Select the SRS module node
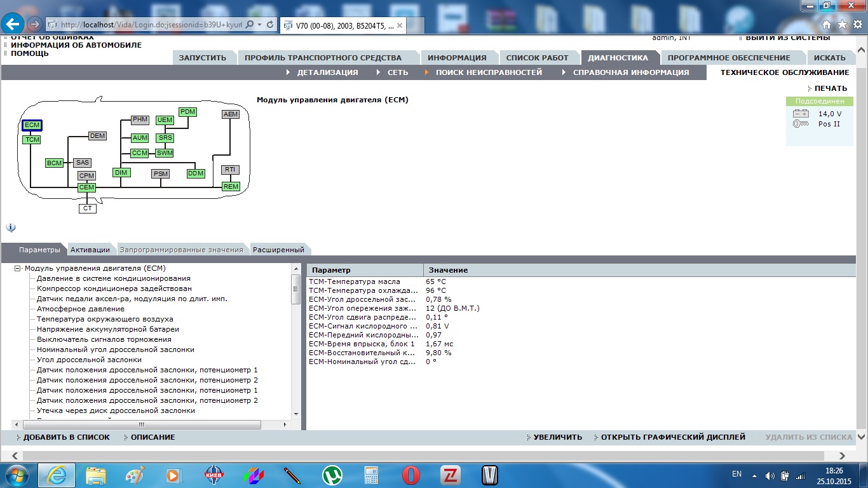This screenshot has height=488, width=868. point(165,138)
